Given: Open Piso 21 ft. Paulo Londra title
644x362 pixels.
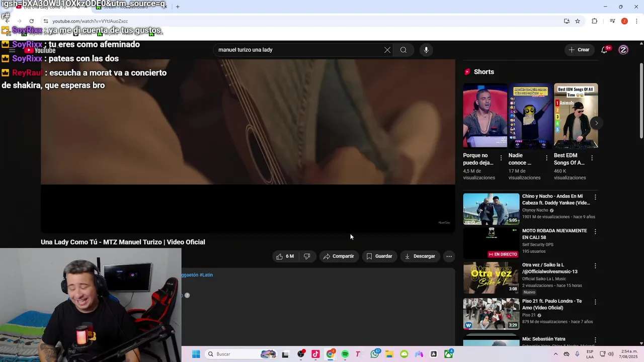Looking at the screenshot, I should [552, 304].
